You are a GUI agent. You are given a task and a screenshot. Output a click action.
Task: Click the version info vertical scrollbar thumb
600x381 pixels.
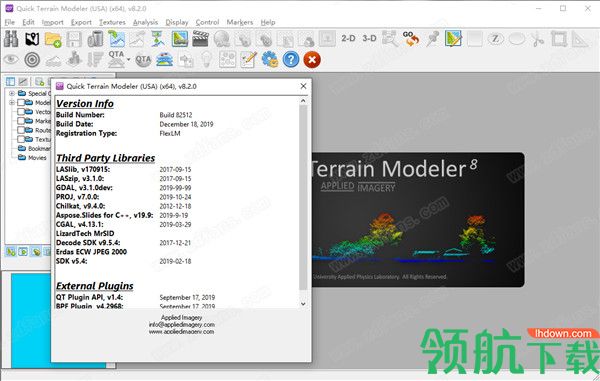tap(303, 197)
